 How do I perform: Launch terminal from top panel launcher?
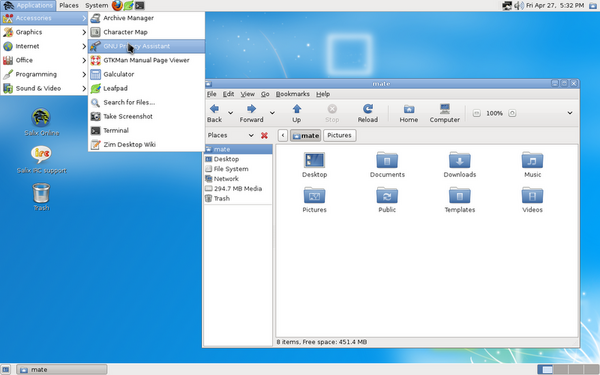140,5
